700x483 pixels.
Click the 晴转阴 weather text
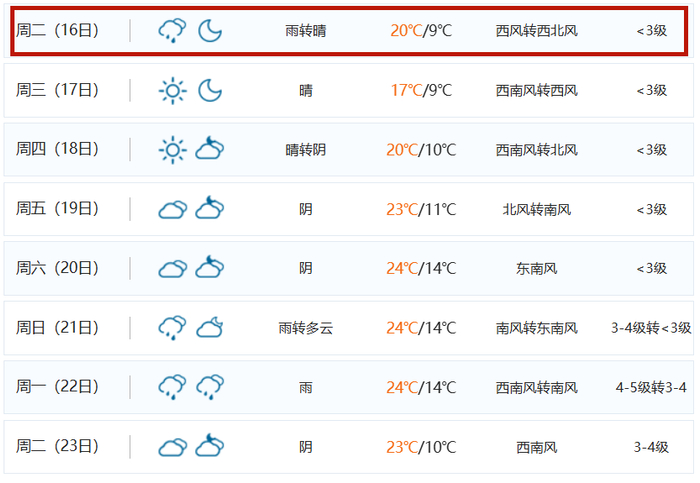tap(305, 150)
